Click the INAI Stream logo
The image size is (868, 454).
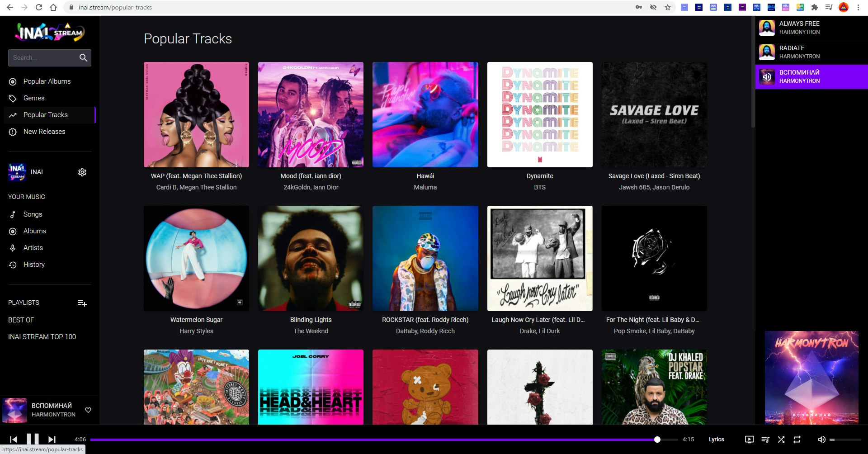point(50,33)
